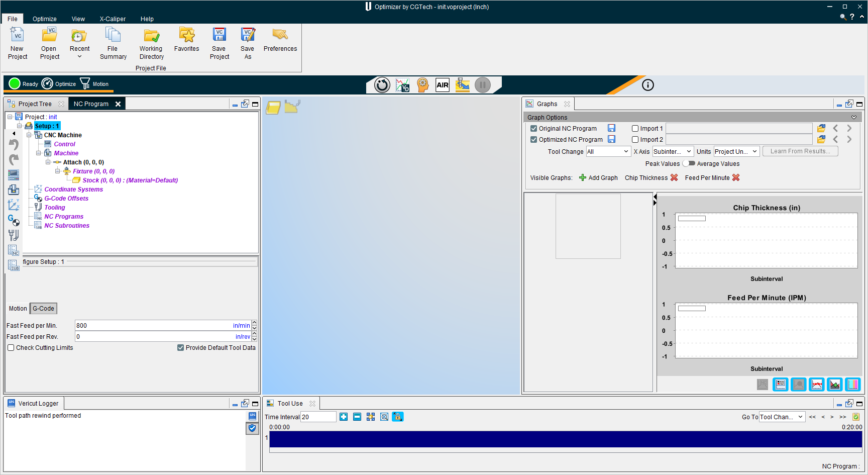Check the Check Cutting Limits checkbox
The image size is (868, 475).
coord(11,348)
